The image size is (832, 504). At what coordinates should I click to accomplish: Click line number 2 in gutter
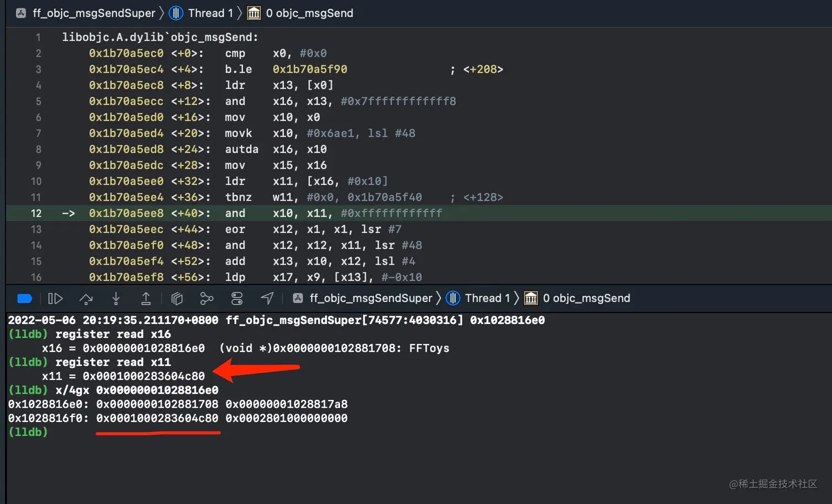pyautogui.click(x=39, y=53)
